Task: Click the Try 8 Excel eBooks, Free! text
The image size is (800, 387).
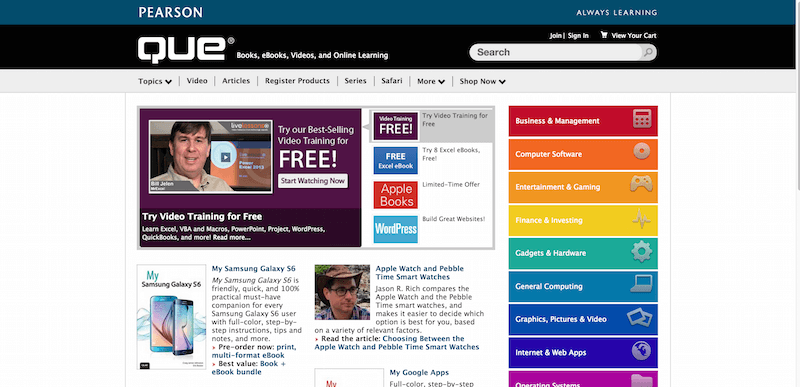Action: pyautogui.click(x=451, y=154)
